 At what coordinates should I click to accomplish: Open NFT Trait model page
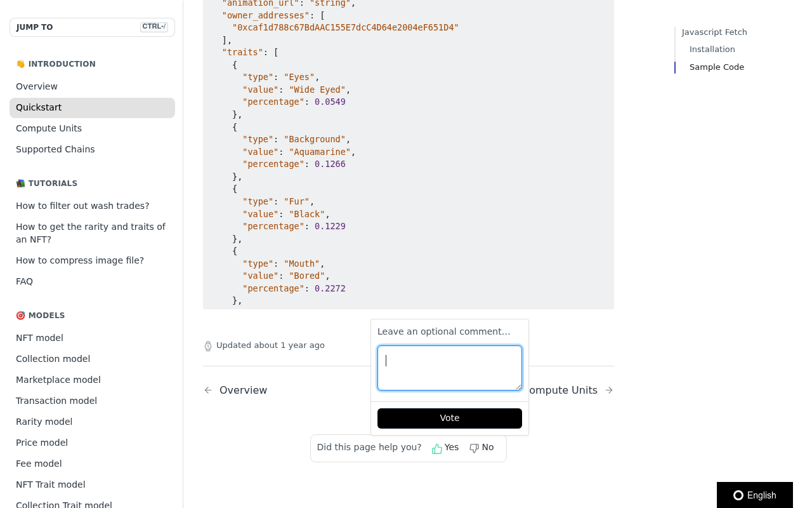92,485
